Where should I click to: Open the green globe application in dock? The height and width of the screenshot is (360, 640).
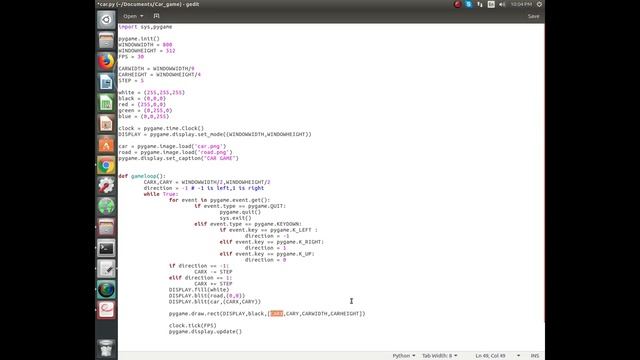pyautogui.click(x=106, y=207)
